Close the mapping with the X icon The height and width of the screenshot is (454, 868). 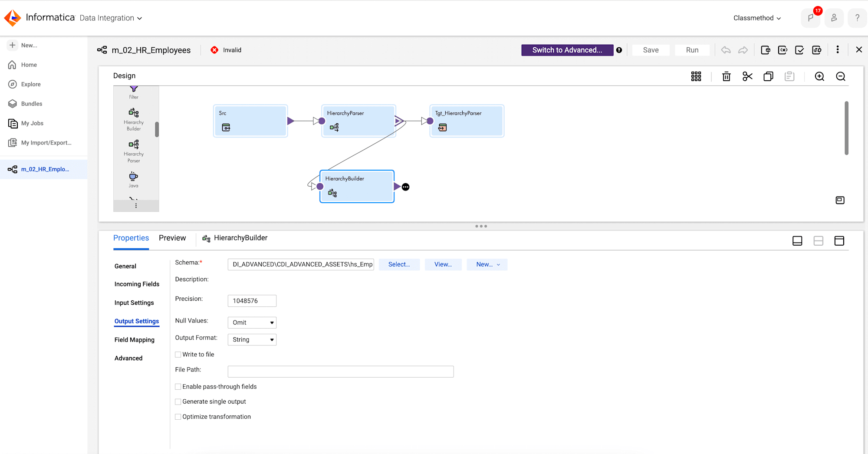pos(859,49)
